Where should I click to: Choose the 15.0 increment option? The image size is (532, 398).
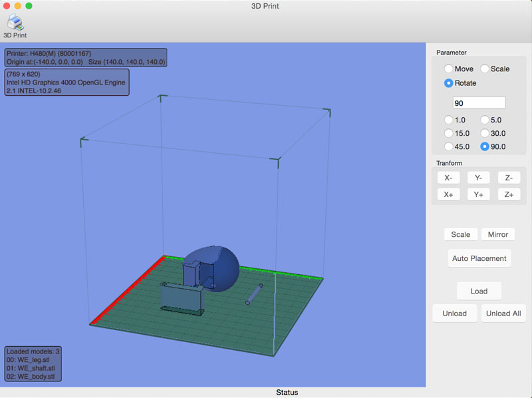point(448,133)
